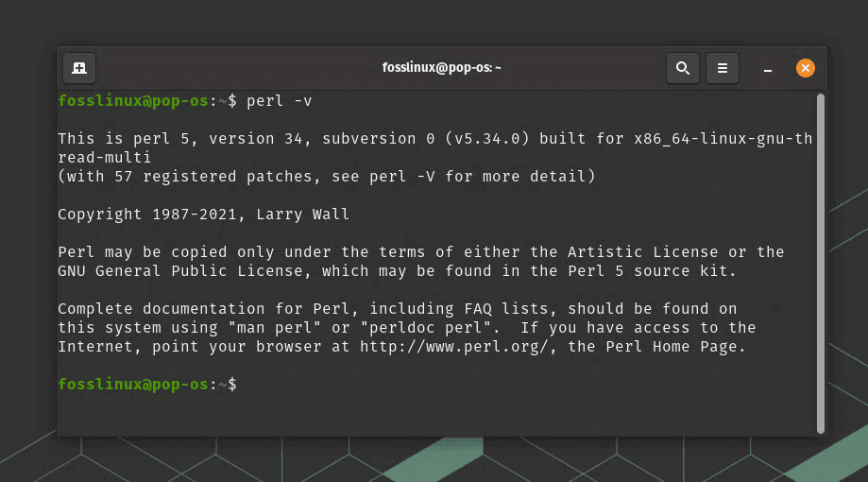Click the version text '(v5.34.0)'
868x482 pixels.
tap(487, 139)
